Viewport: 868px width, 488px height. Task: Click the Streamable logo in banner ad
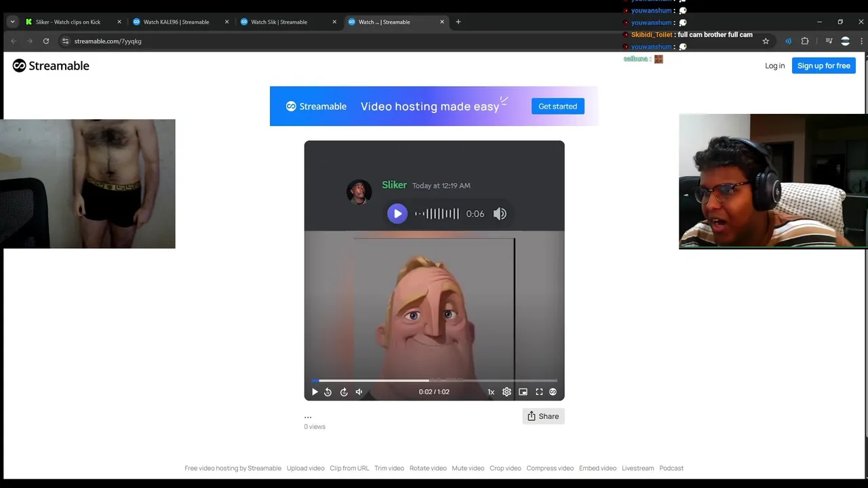click(x=316, y=106)
